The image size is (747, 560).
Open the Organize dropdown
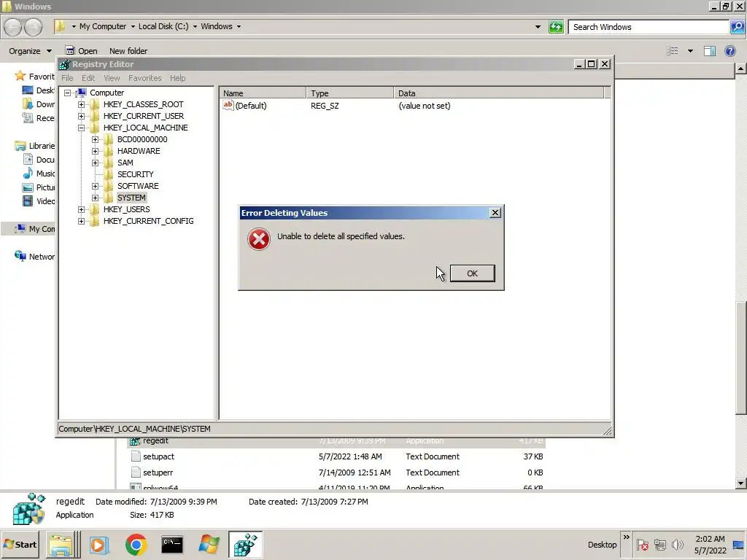click(30, 51)
